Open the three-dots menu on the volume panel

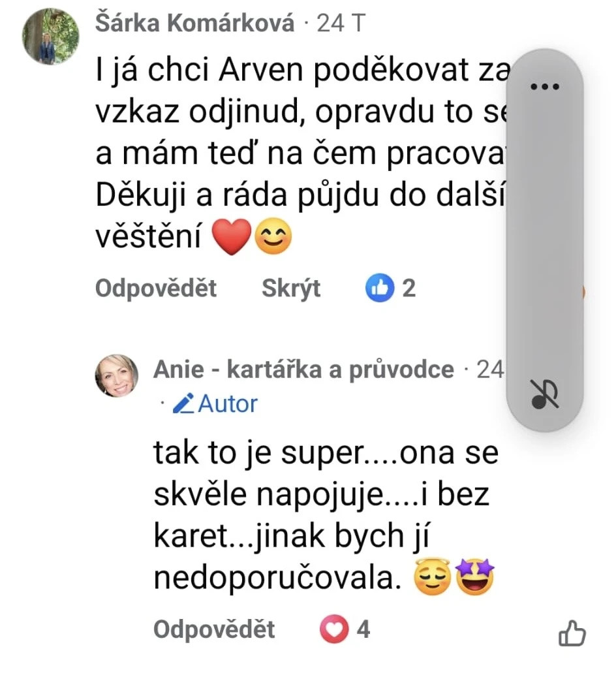[545, 86]
